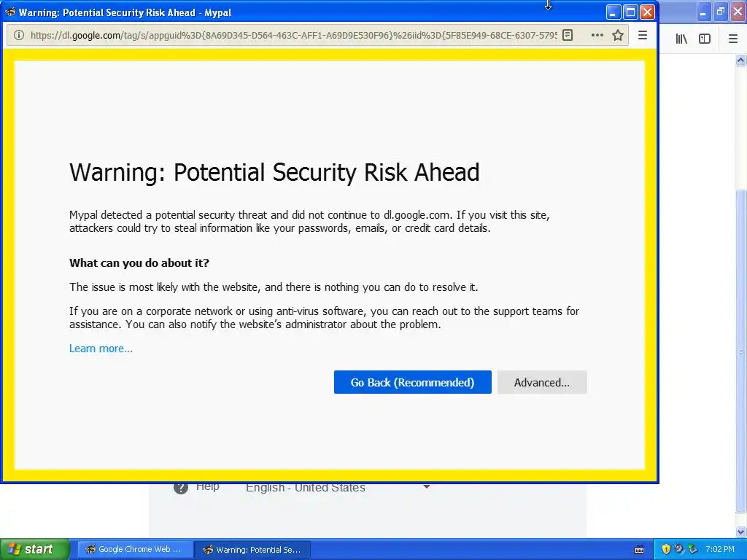747x560 pixels.
Task: Open hamburger menu in background browser window
Action: 733,39
